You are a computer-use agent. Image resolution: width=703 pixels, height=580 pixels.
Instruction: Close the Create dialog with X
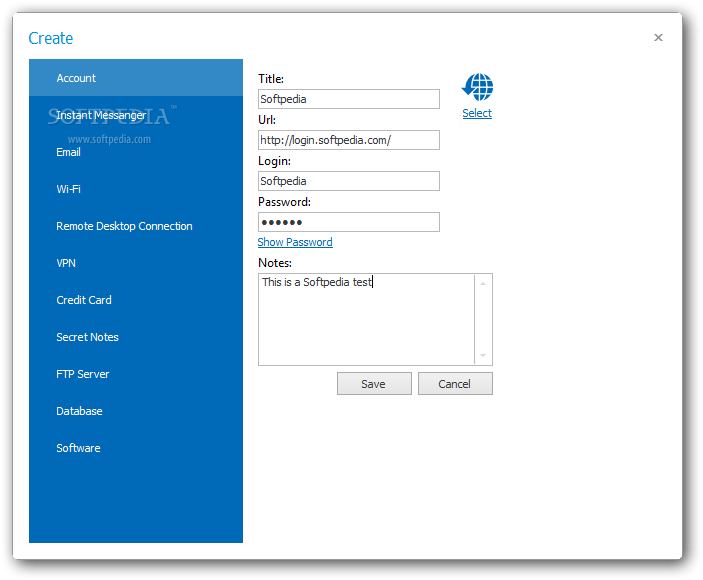pos(658,38)
